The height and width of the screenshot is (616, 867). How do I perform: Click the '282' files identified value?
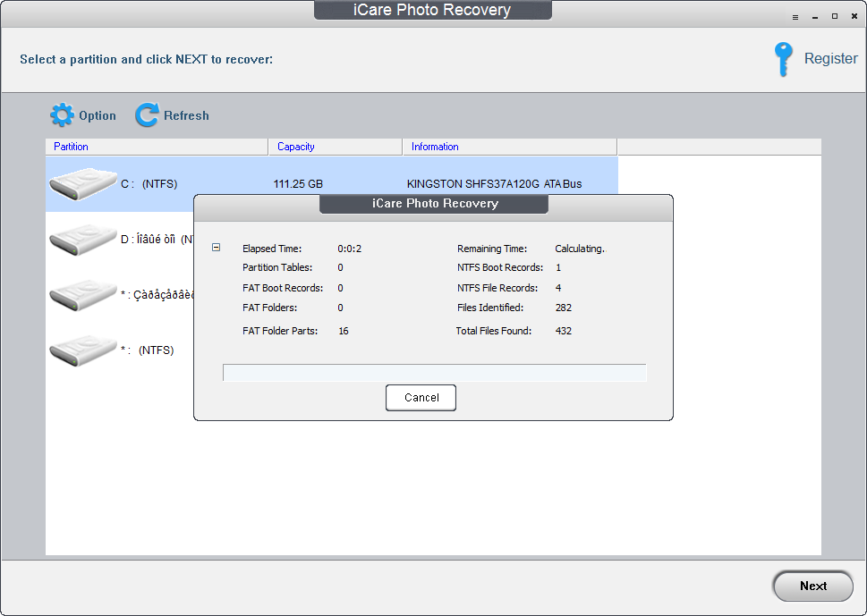click(x=564, y=308)
